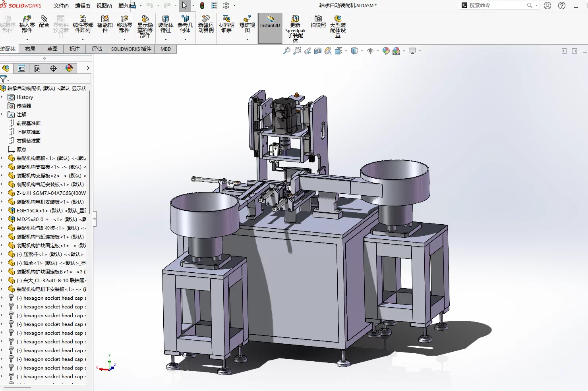This screenshot has width=588, height=391.
Task: Open dropdown arrow under Exploded View
Action: 247,39
